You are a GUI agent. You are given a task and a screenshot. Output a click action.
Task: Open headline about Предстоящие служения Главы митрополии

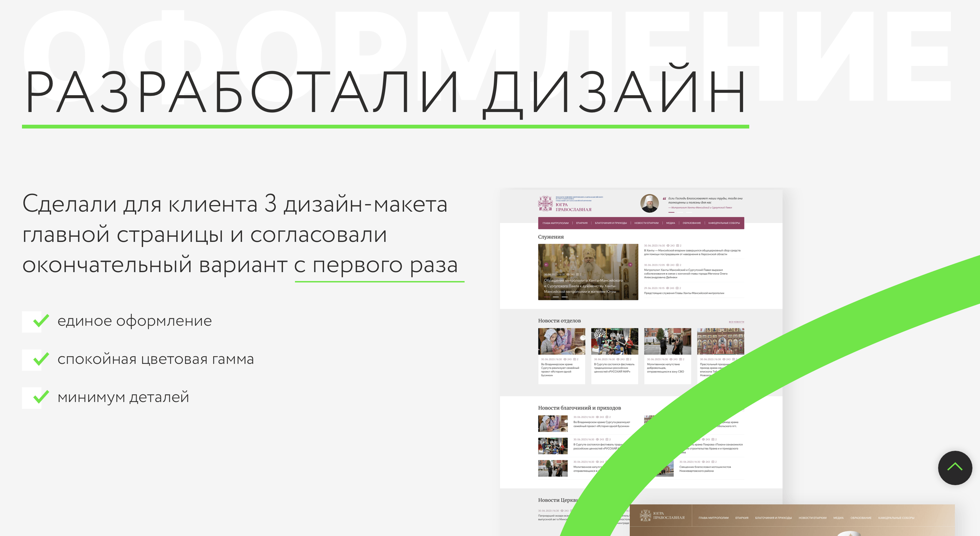(684, 293)
